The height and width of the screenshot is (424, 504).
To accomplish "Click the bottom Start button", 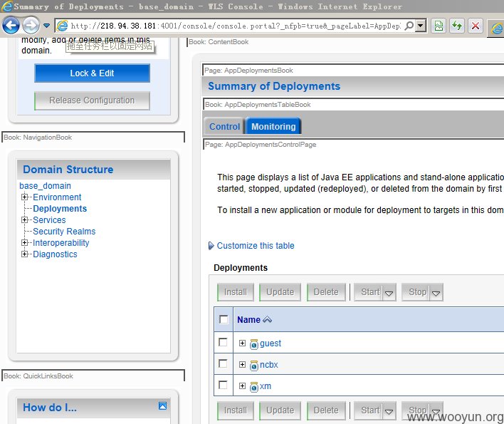I will coord(369,410).
